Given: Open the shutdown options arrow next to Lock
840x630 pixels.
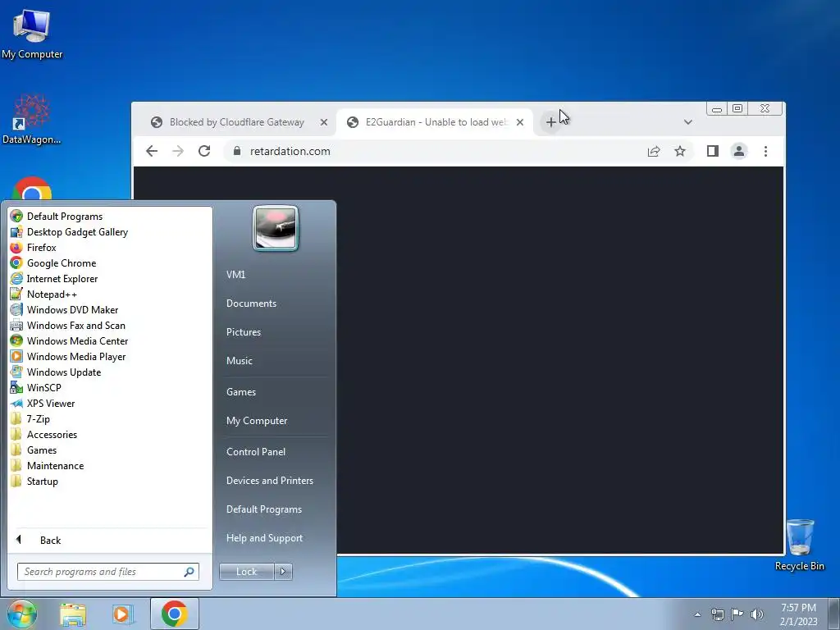Looking at the screenshot, I should 283,572.
